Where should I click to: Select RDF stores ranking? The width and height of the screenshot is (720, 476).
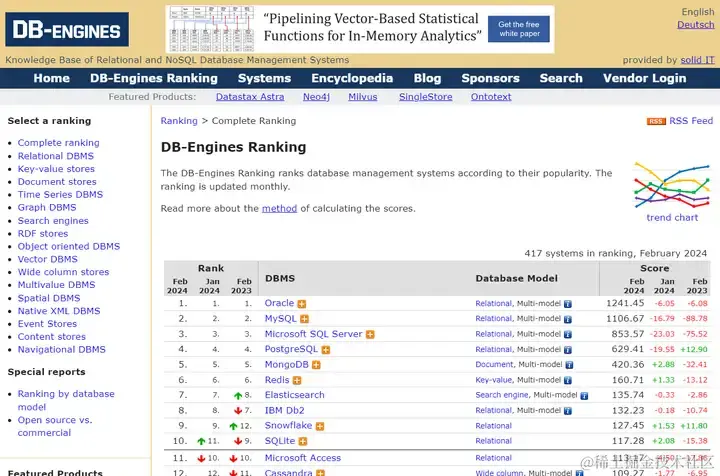[43, 234]
